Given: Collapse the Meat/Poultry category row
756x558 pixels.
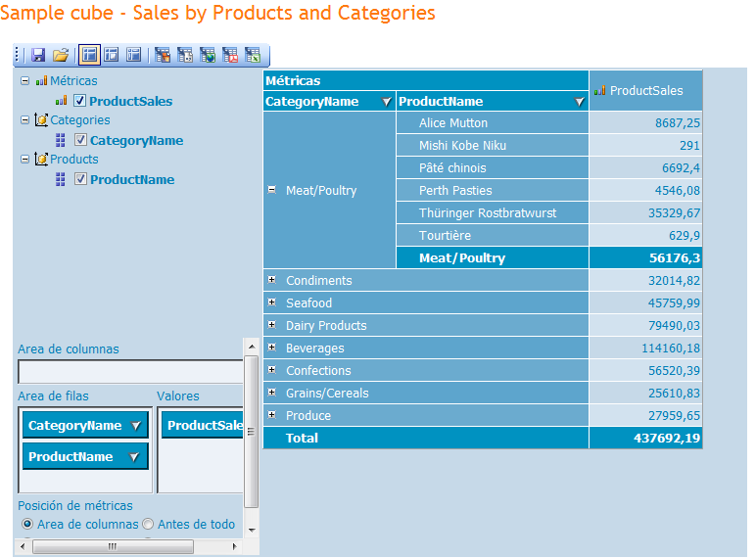Looking at the screenshot, I should (x=271, y=191).
